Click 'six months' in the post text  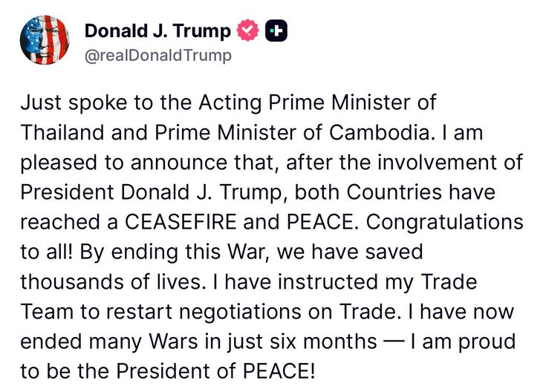coord(323,342)
